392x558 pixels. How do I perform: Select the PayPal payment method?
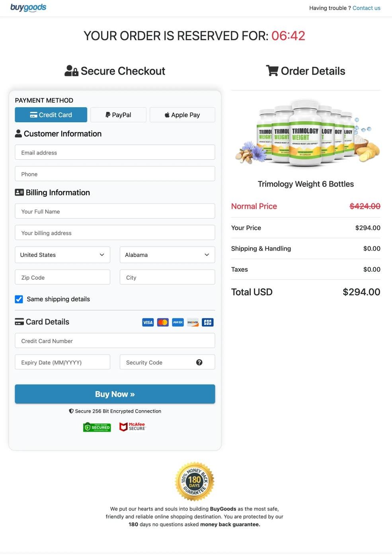click(x=118, y=114)
